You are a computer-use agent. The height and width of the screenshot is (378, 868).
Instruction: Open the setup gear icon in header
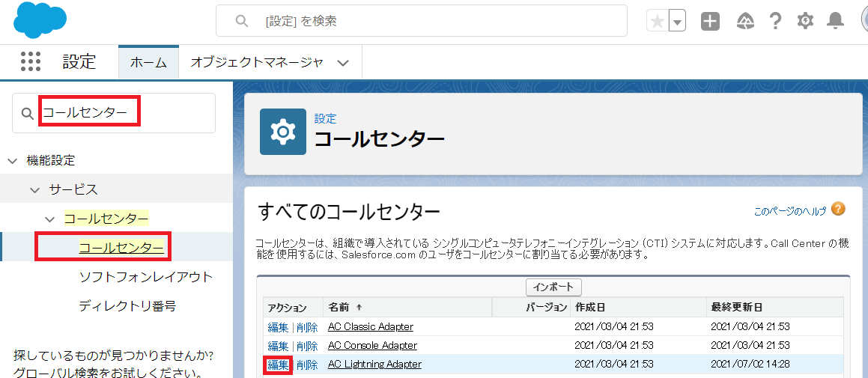(805, 21)
